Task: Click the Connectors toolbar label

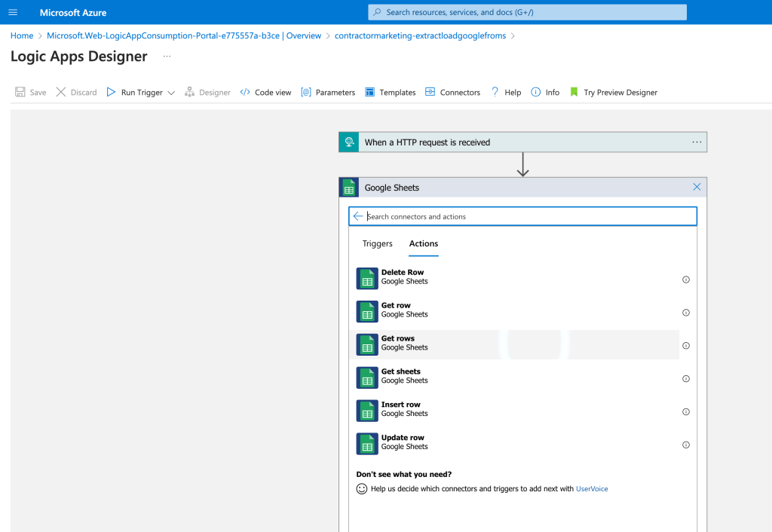Action: [460, 93]
